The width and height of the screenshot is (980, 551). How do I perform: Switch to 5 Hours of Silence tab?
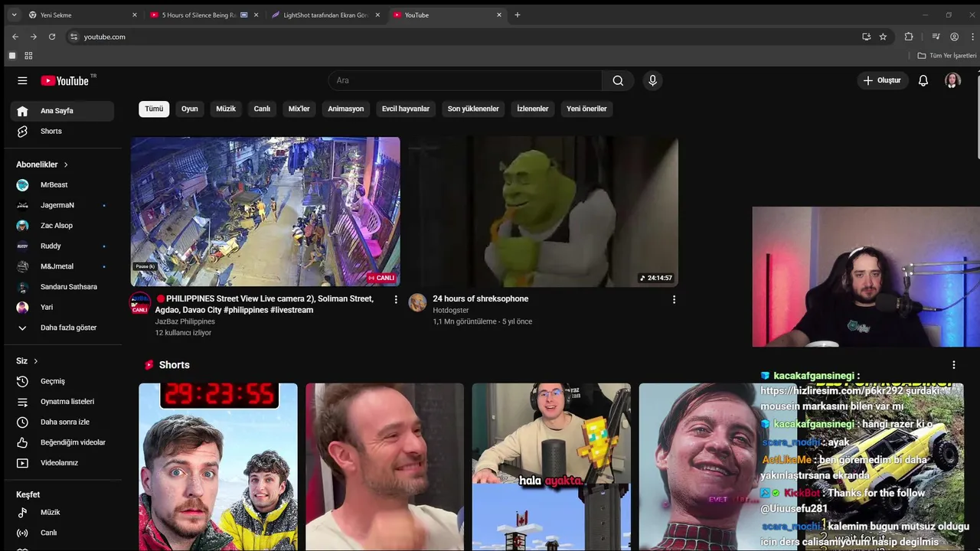coord(203,15)
